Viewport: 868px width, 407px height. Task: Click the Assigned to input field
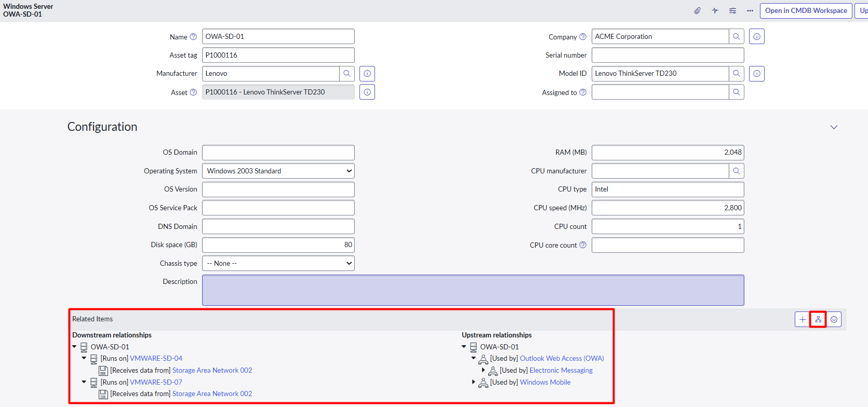tap(660, 92)
